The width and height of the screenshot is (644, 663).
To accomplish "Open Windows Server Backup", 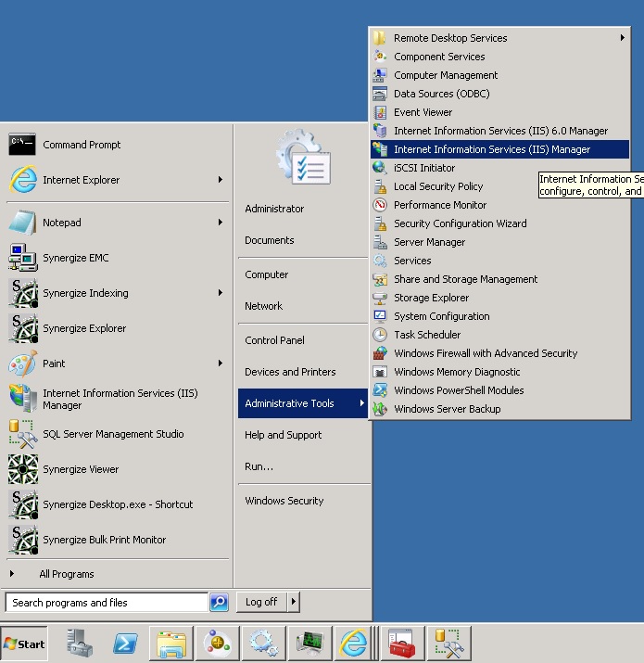I will (x=499, y=409).
